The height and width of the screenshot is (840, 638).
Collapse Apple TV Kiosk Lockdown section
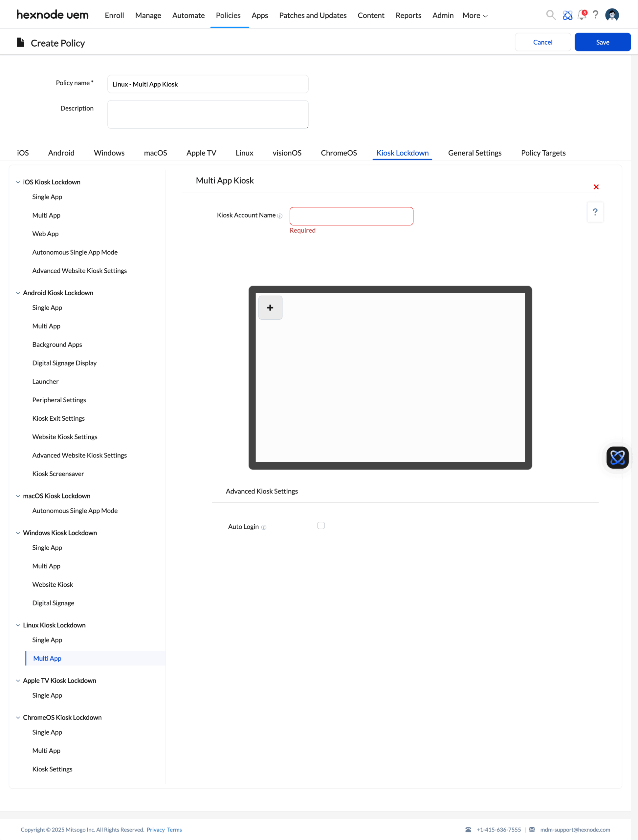[18, 681]
